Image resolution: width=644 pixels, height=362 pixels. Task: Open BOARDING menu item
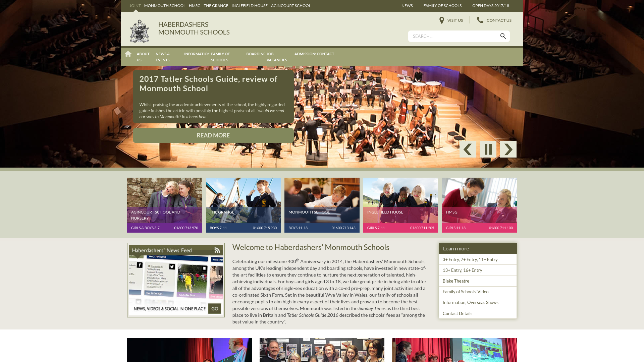(x=256, y=54)
